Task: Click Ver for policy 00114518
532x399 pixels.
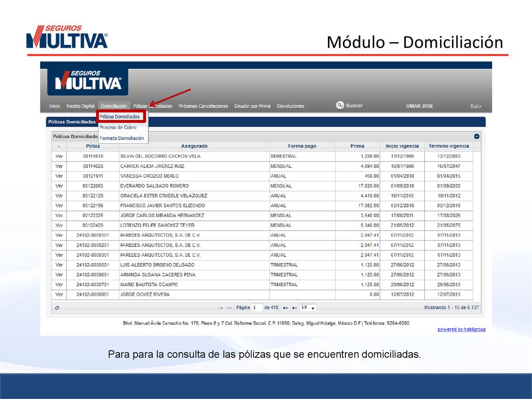Action: (59, 156)
